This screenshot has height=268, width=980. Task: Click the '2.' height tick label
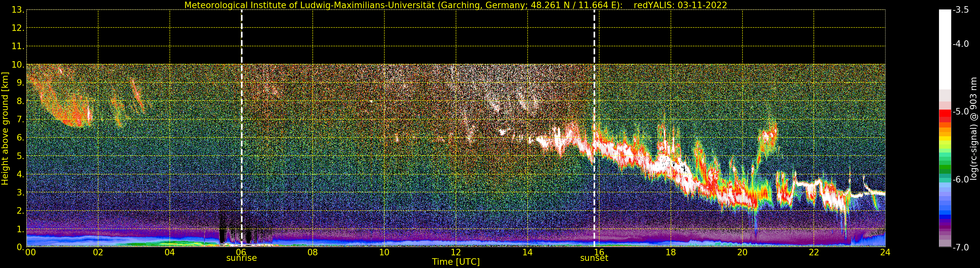coord(20,211)
